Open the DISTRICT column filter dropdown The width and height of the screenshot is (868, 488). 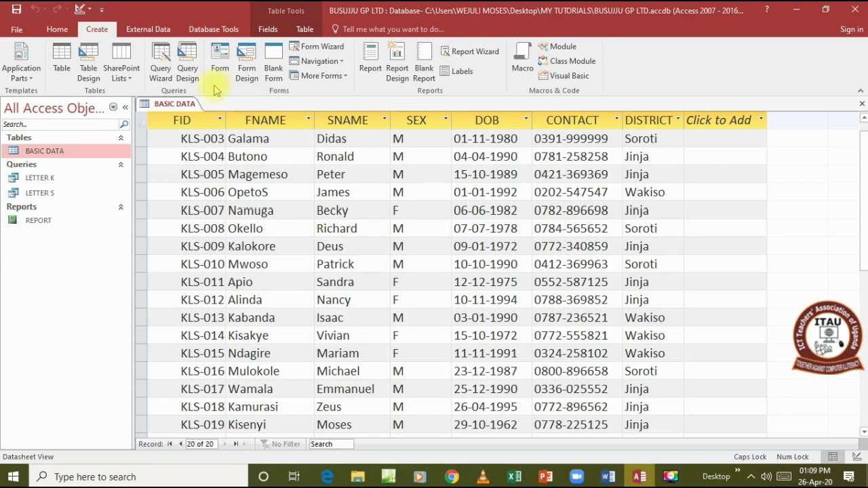point(677,120)
